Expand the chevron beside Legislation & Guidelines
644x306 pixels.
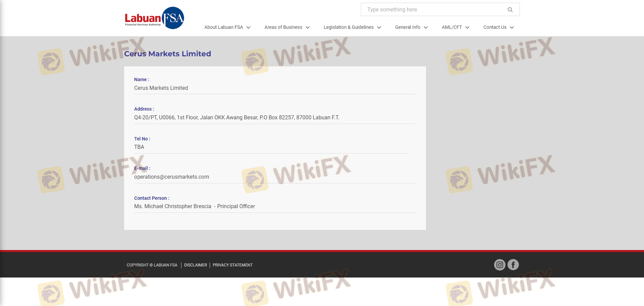pyautogui.click(x=379, y=27)
